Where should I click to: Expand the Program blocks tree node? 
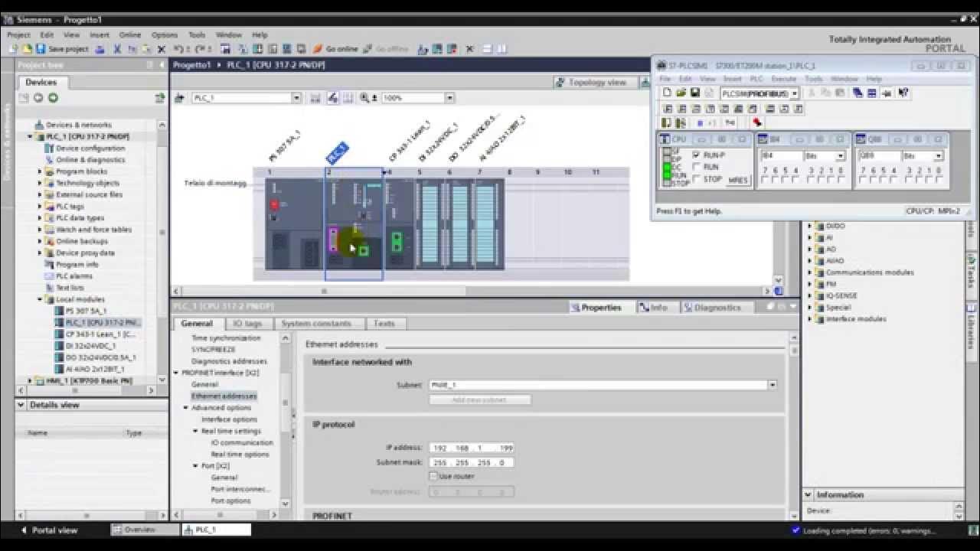tap(40, 171)
